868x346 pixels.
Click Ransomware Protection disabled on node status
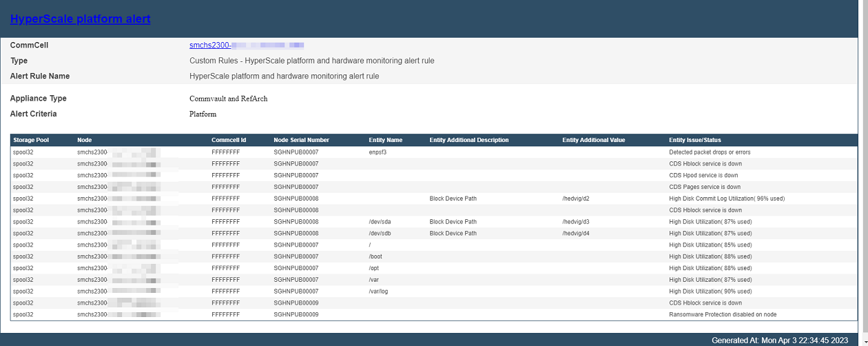pos(723,315)
